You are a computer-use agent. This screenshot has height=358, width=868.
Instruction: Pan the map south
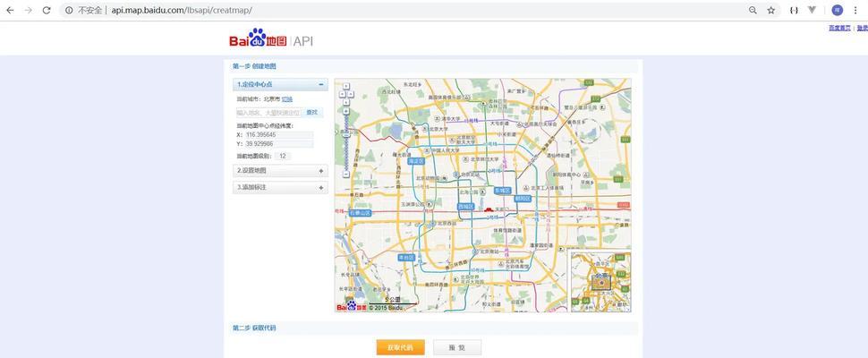coord(346,102)
